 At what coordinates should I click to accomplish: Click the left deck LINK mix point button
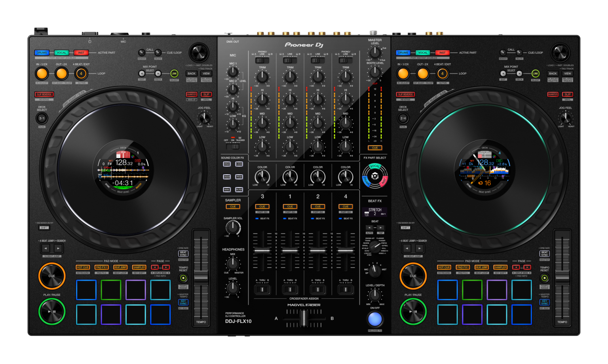[x=174, y=74]
